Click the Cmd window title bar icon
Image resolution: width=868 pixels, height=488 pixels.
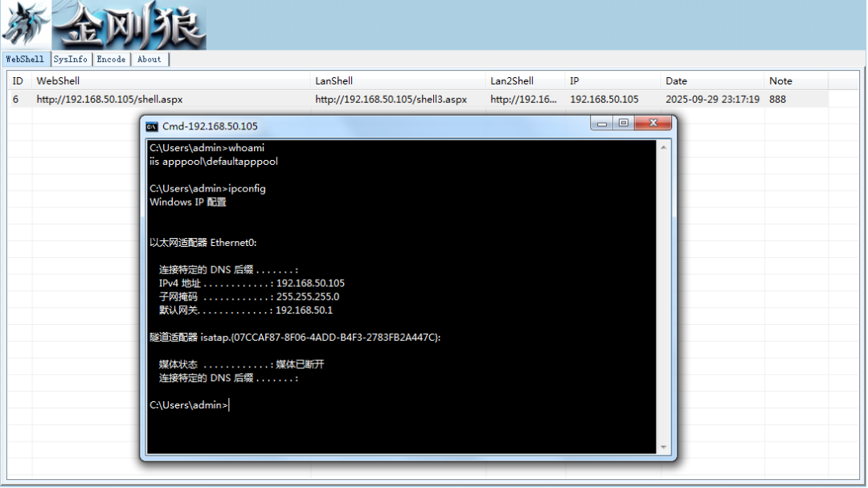(152, 127)
